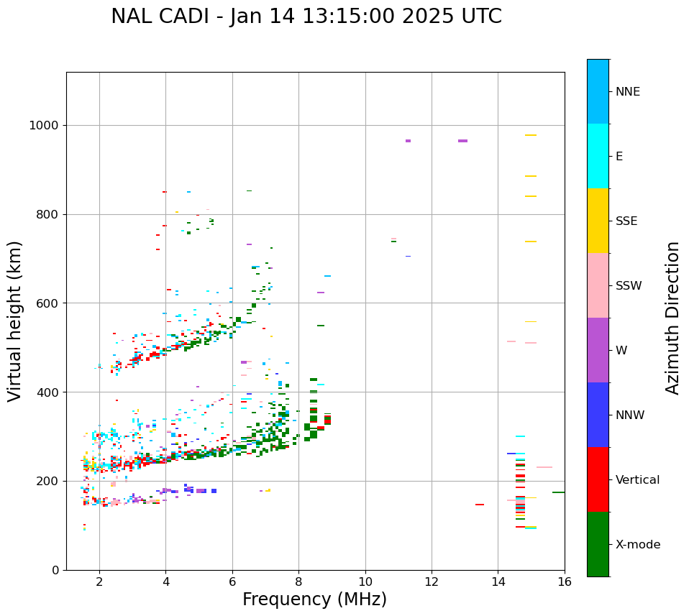Screen dimensions: 689x616
Task: Click the purple W colorbar segment
Action: click(x=598, y=350)
